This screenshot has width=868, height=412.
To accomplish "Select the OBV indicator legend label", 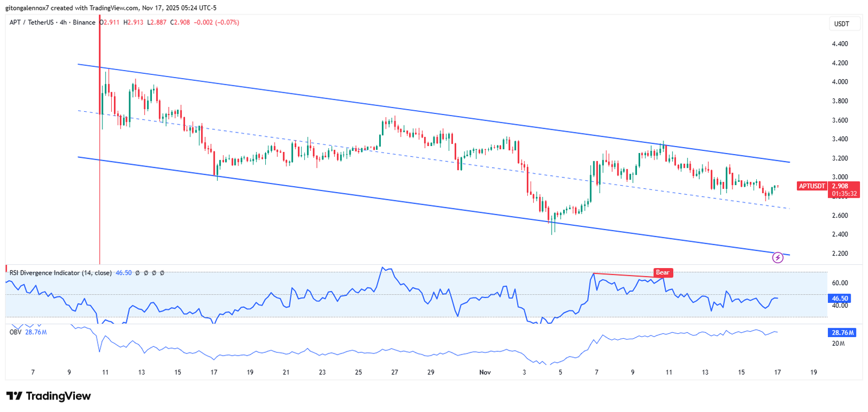I will pos(15,332).
